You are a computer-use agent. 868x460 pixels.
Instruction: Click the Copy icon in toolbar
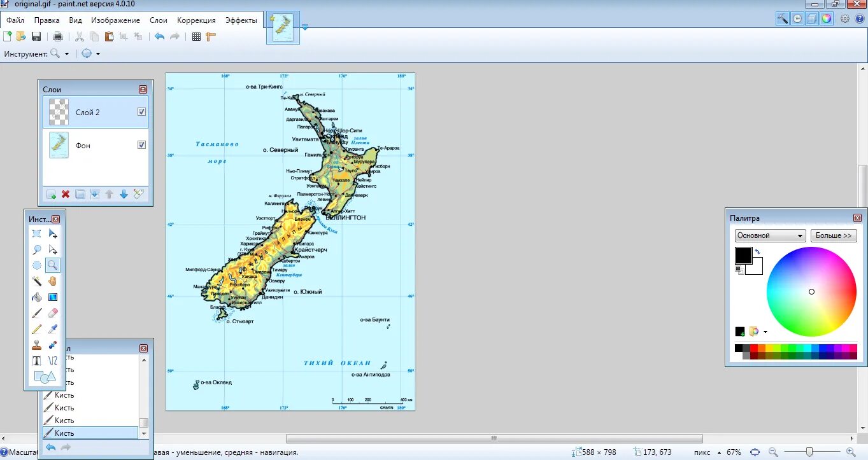[x=94, y=36]
